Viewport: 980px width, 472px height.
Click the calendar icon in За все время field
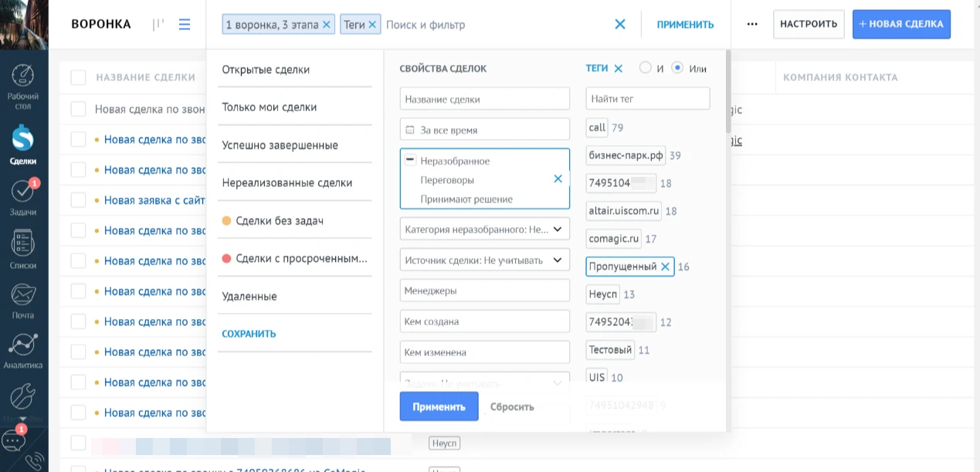pyautogui.click(x=410, y=130)
